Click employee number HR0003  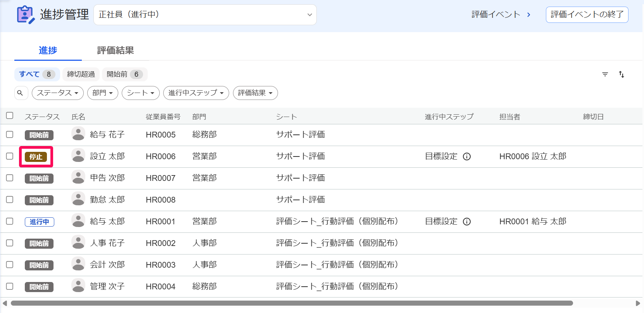(x=161, y=265)
